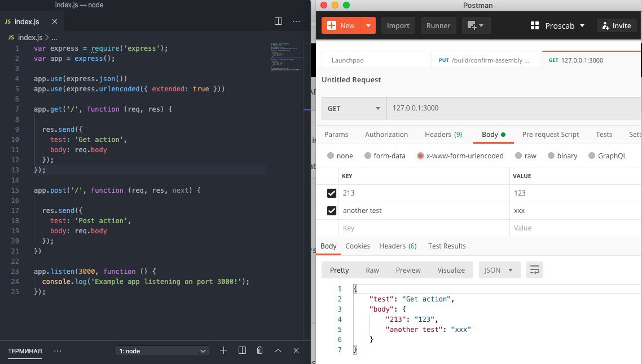The height and width of the screenshot is (364, 642).
Task: Switch to PUT /build/confirm-assembly tab
Action: (x=485, y=60)
